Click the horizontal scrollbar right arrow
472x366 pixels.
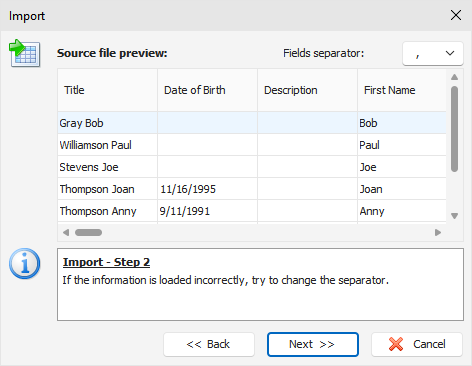coord(438,232)
